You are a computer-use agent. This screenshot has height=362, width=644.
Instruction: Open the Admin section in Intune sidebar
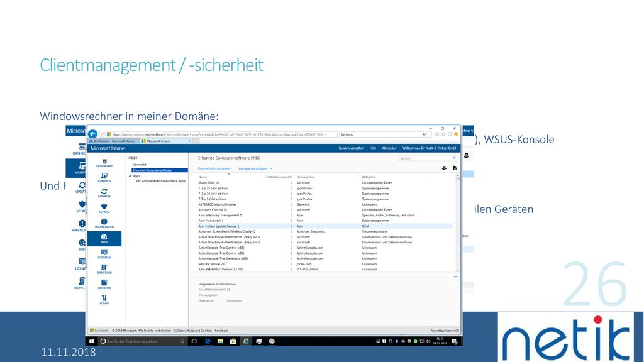pyautogui.click(x=104, y=300)
